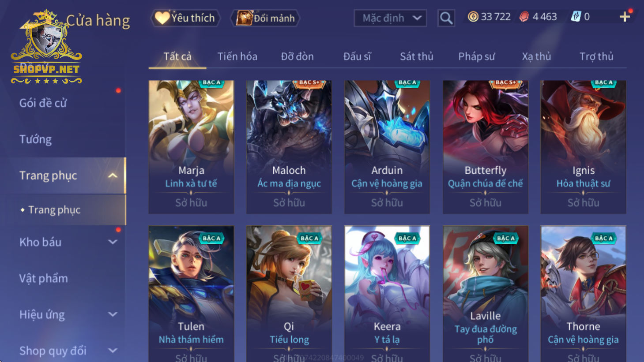Click the ShopVP.net crest logo

(46, 46)
